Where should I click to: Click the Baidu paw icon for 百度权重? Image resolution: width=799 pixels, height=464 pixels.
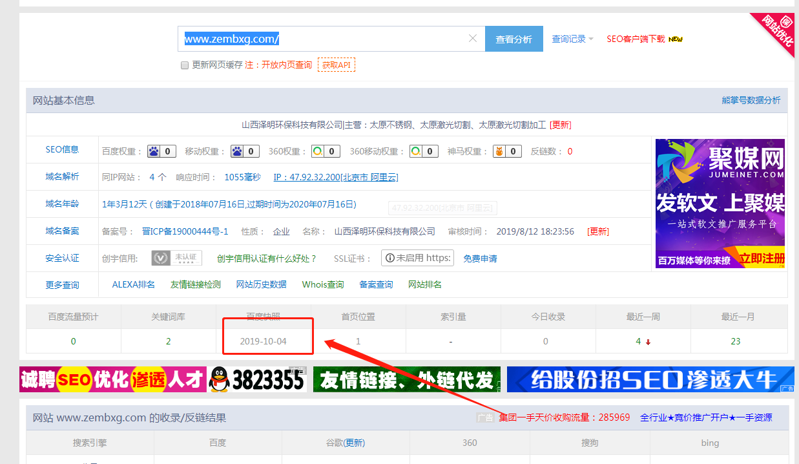click(153, 151)
